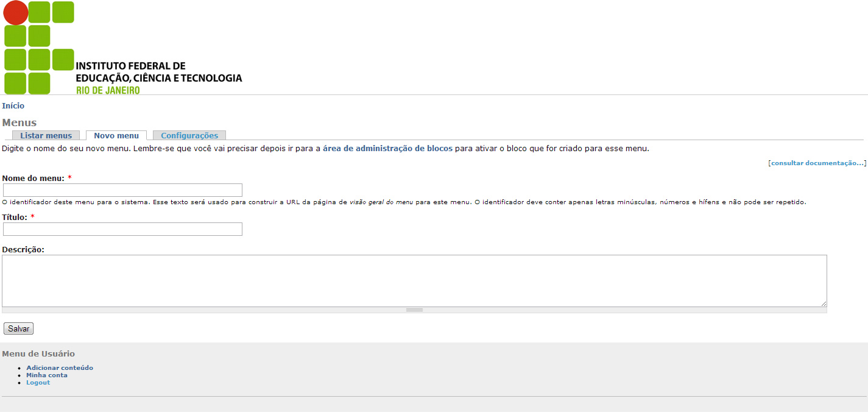Open the consultar documentação link

click(817, 163)
